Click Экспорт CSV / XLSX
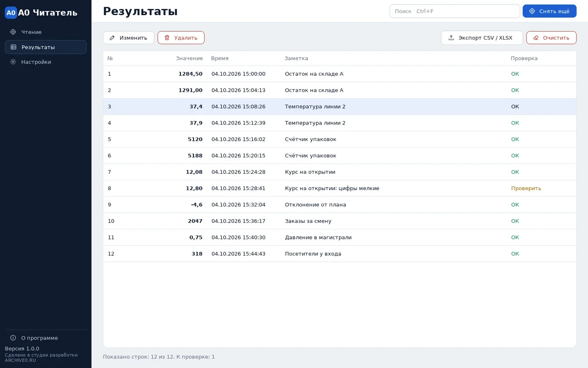 coord(482,38)
